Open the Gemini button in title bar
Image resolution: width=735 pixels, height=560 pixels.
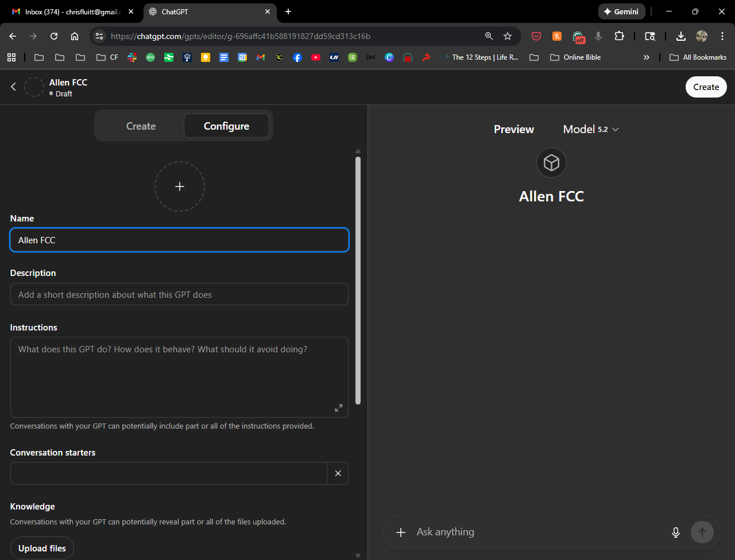click(621, 11)
